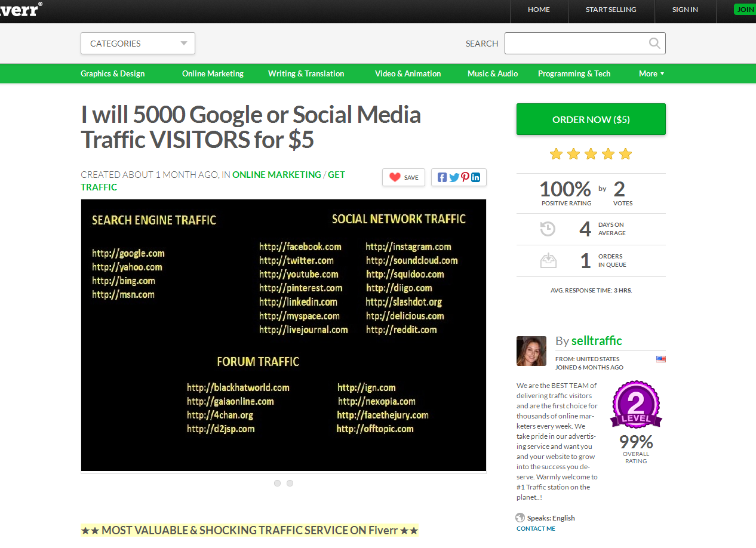Viewport: 756px width, 548px height.
Task: Open Programming & Tech category
Action: [574, 73]
